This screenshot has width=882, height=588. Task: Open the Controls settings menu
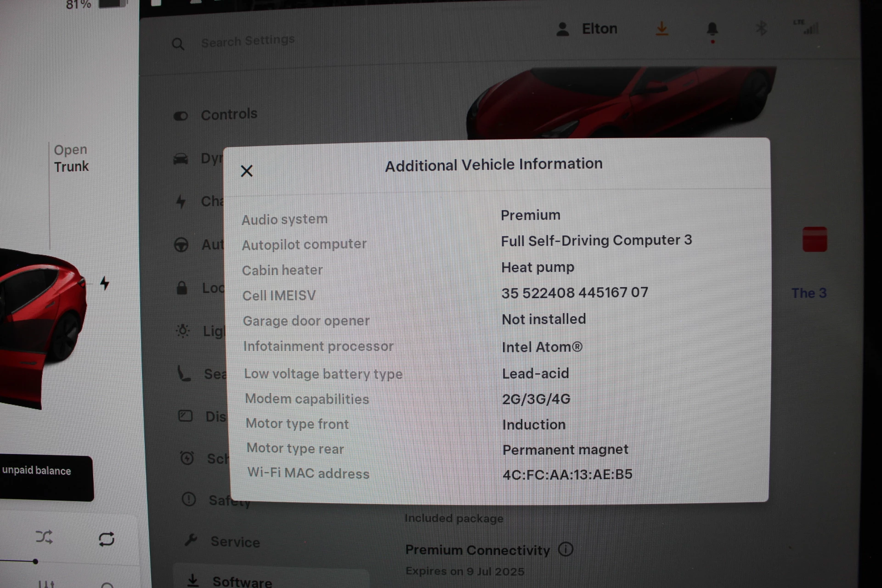point(215,114)
